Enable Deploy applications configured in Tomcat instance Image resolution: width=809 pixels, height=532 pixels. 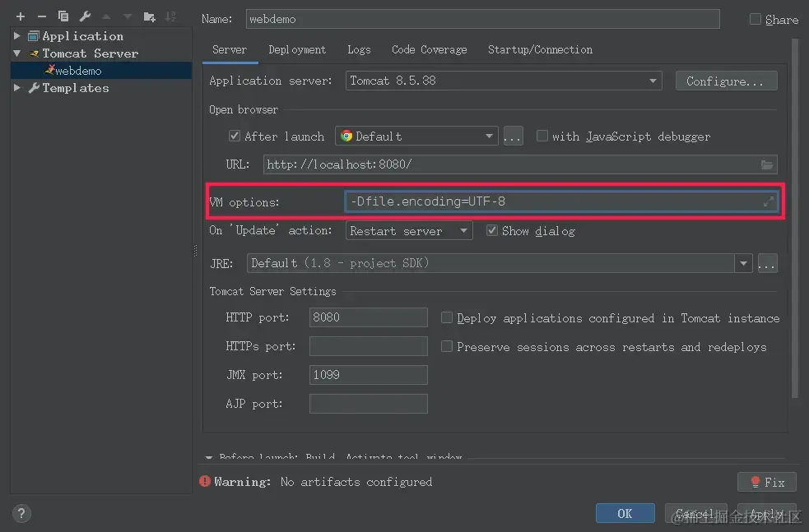[446, 317]
